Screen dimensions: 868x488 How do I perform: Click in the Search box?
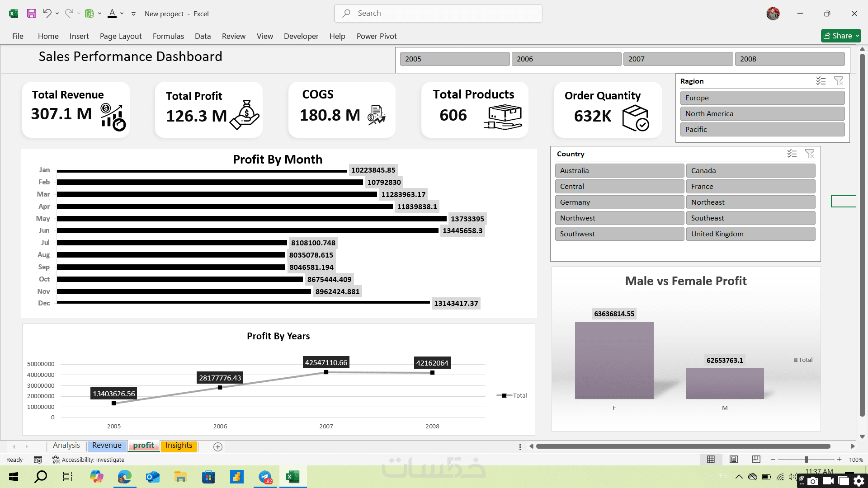coord(439,14)
